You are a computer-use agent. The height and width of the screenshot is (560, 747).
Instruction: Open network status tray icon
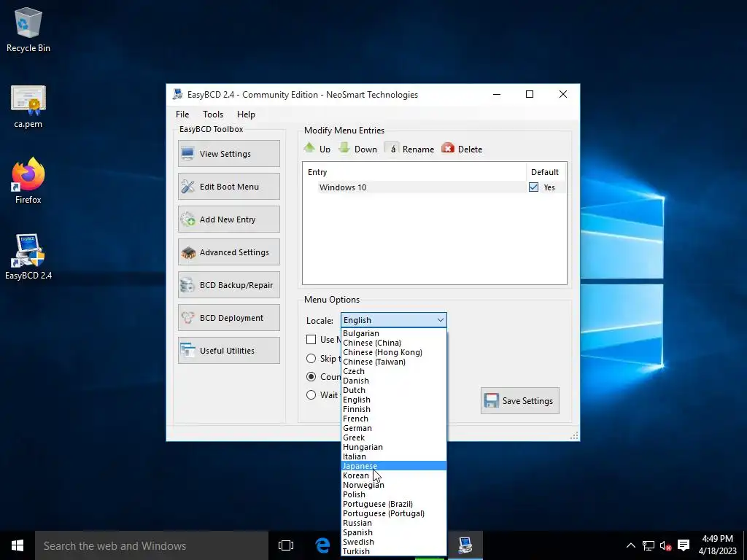point(648,545)
